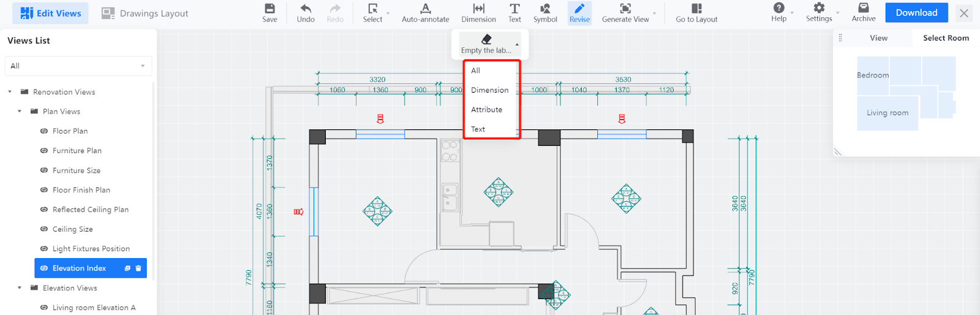Click the resize corner of room panel
The image size is (980, 315).
coord(838,152)
